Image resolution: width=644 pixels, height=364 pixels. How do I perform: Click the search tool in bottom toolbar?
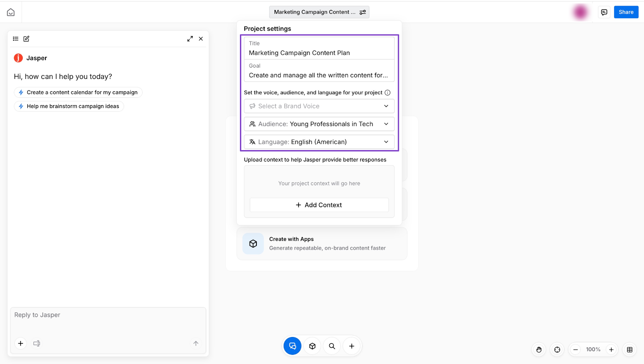click(332, 346)
